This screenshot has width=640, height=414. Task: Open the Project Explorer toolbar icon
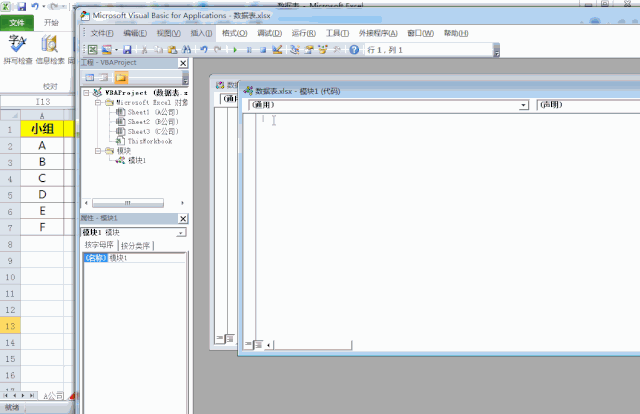(x=295, y=50)
